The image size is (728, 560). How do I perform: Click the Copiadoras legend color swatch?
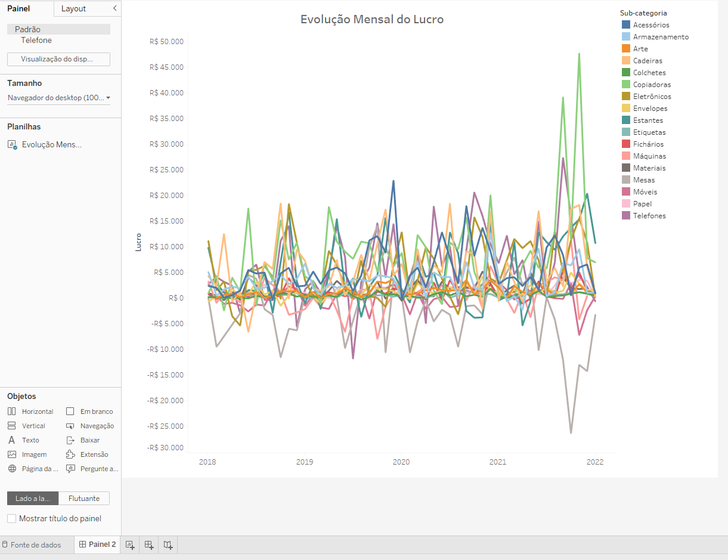click(626, 84)
